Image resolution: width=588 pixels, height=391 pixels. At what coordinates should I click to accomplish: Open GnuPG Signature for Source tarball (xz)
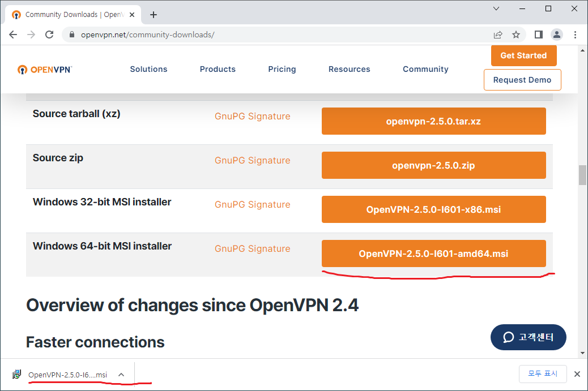(253, 117)
